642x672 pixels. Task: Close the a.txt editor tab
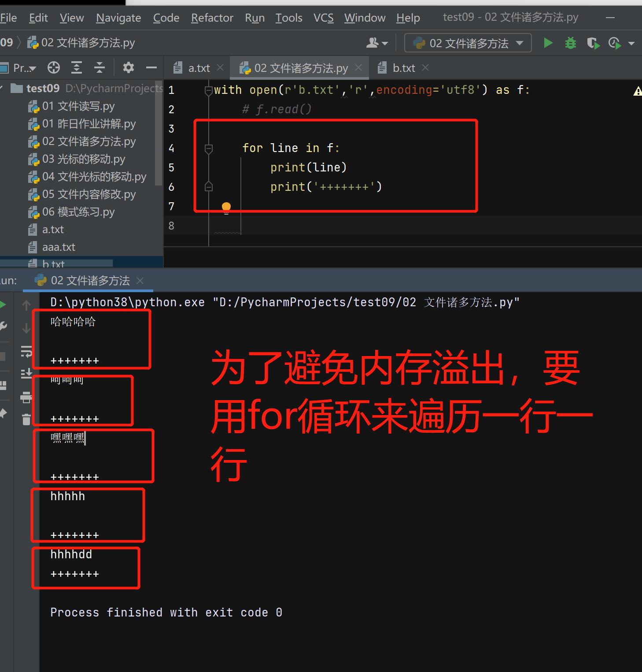(x=220, y=67)
